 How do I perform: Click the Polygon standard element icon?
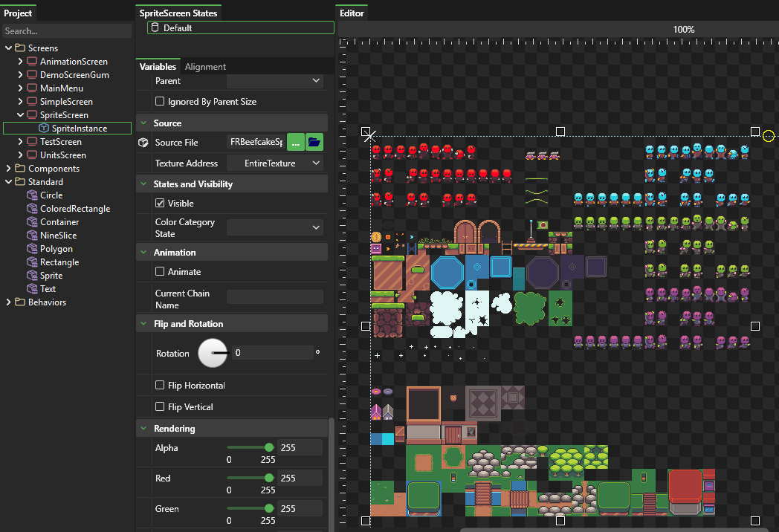32,249
